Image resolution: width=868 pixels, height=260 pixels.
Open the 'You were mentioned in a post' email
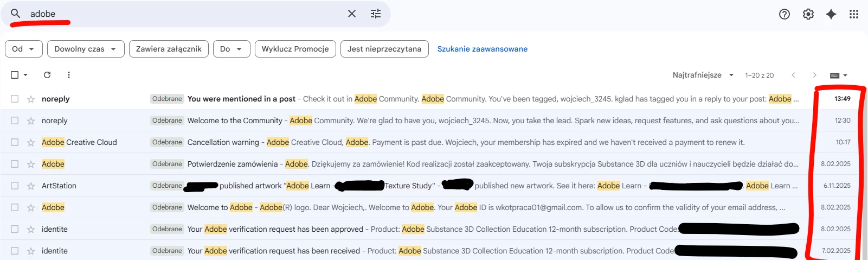434,99
